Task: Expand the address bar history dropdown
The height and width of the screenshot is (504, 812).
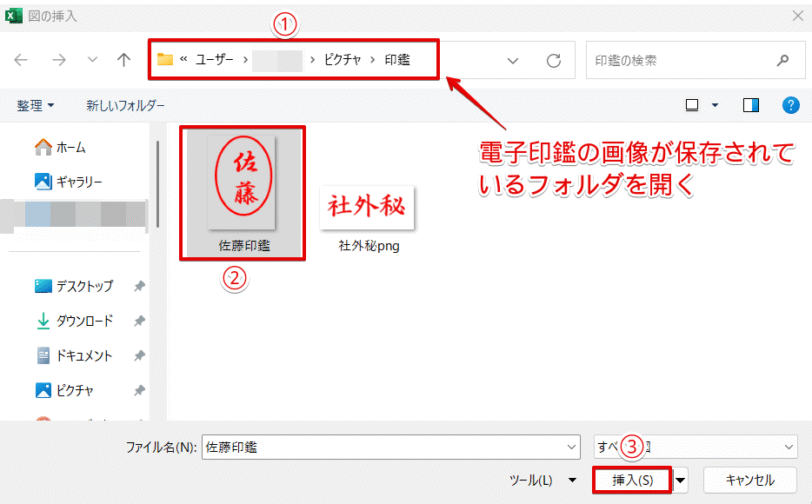Action: pyautogui.click(x=513, y=61)
